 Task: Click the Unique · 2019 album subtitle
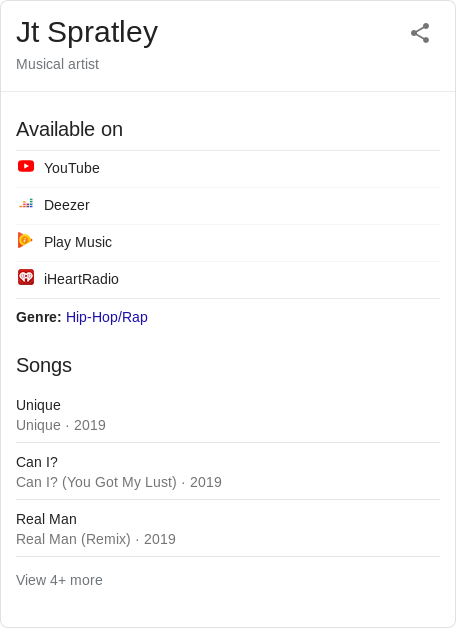tap(61, 425)
